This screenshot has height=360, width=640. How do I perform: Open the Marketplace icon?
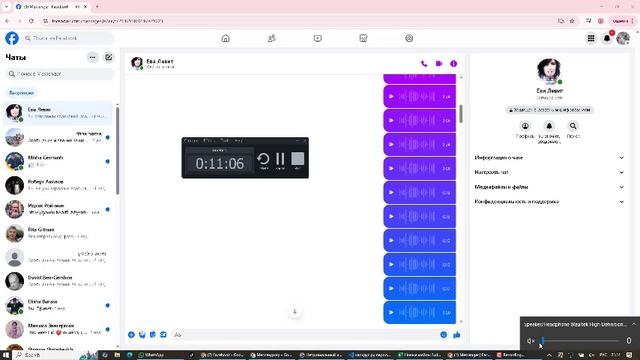[363, 38]
